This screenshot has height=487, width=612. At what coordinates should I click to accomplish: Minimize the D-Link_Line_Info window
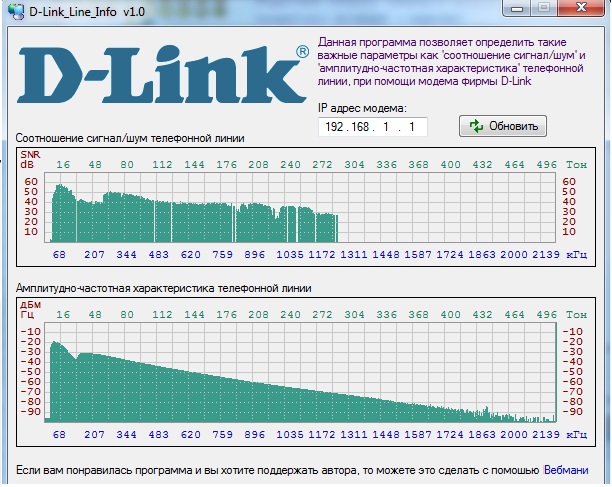click(x=517, y=8)
